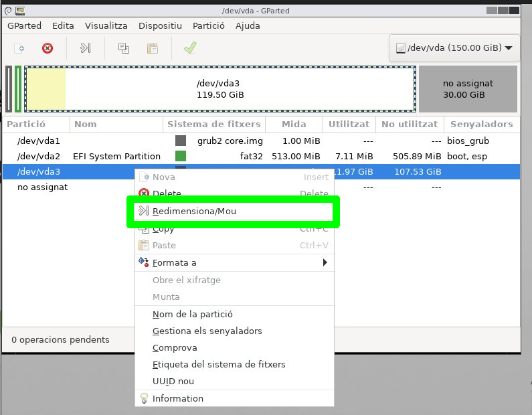The height and width of the screenshot is (415, 532).
Task: Apply all operations with the green checkmark
Action: (x=190, y=48)
